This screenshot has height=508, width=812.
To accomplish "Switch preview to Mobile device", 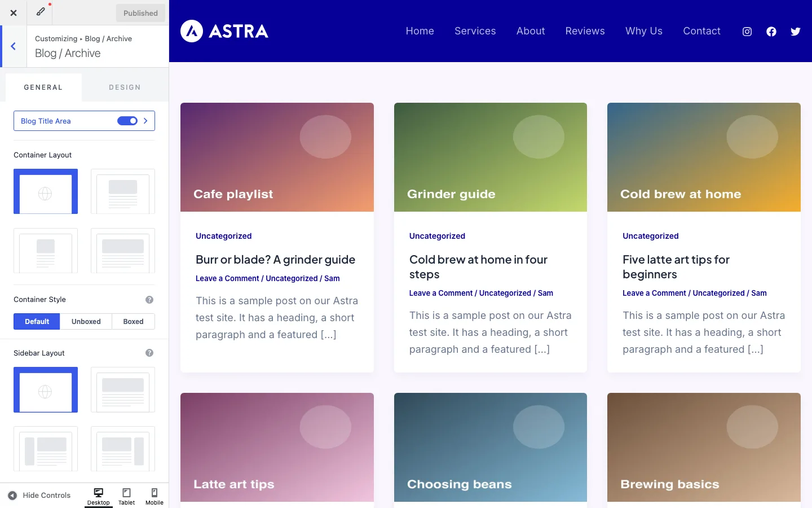I will 155,496.
